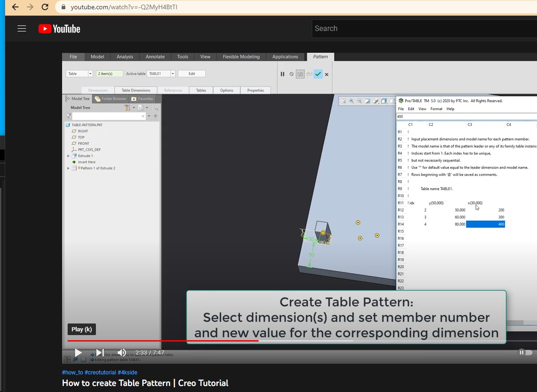The image size is (537, 392).
Task: Mute the video volume
Action: pyautogui.click(x=121, y=352)
